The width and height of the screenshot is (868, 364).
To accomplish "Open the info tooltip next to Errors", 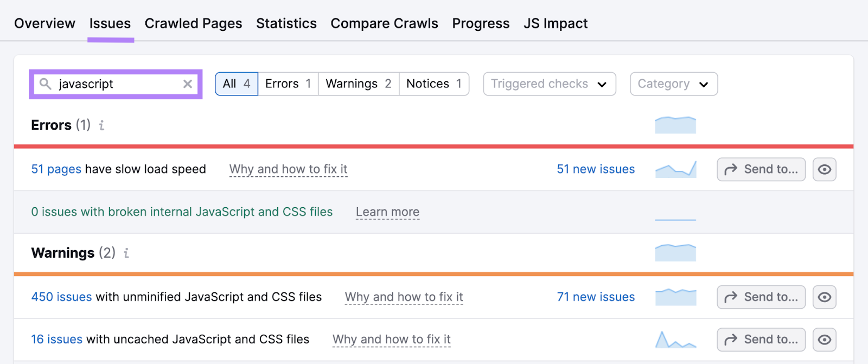I will tap(101, 125).
